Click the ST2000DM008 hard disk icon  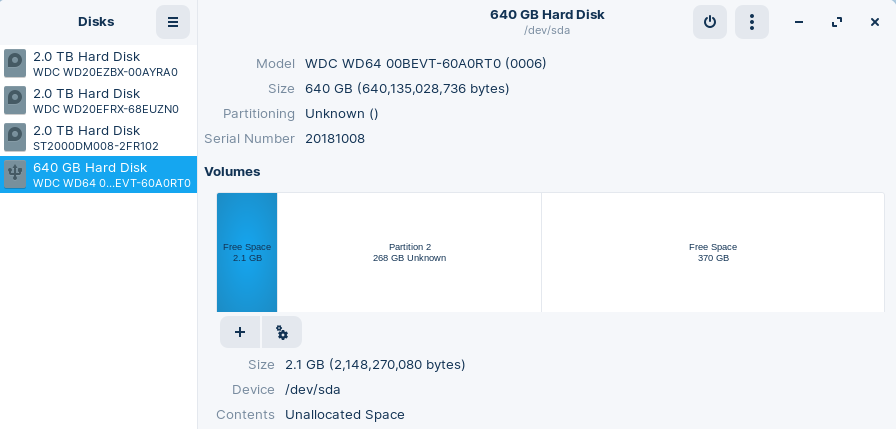tap(15, 137)
